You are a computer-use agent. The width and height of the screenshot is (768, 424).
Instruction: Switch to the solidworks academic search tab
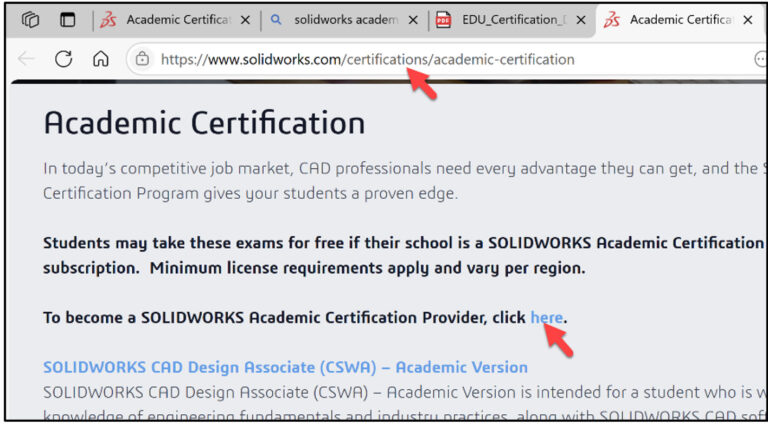pos(344,20)
